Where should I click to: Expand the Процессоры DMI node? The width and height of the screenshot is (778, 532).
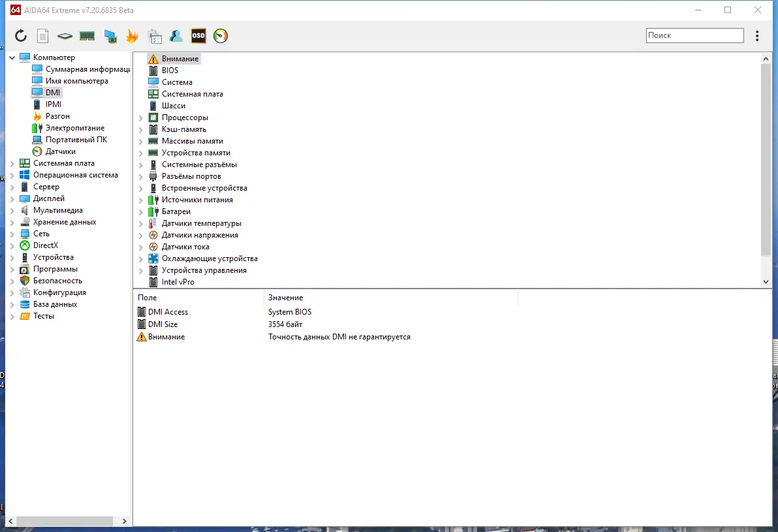tap(141, 118)
